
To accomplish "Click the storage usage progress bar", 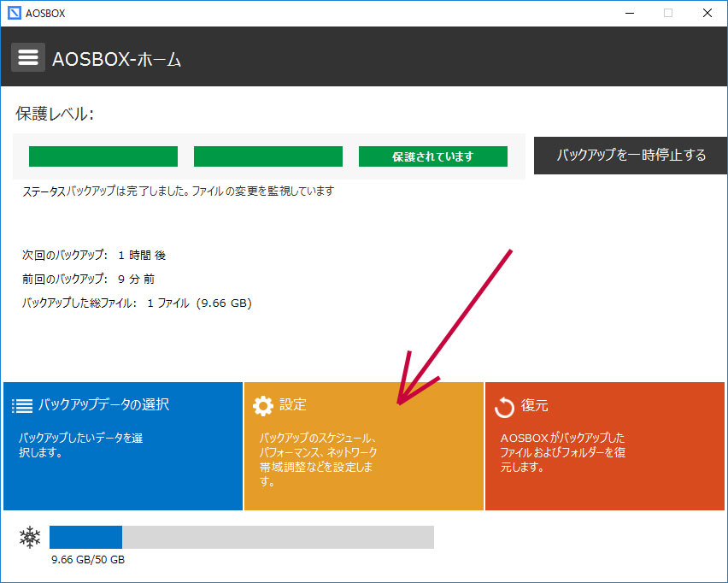I will tap(242, 538).
